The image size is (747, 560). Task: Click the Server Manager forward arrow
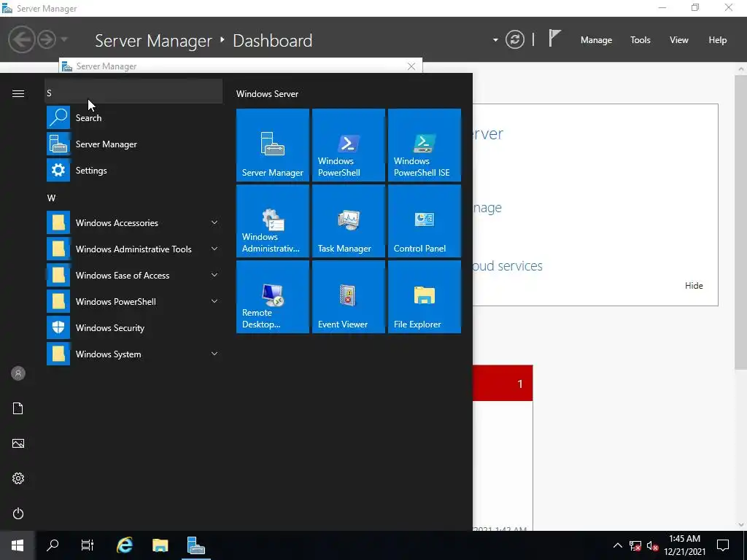point(47,39)
